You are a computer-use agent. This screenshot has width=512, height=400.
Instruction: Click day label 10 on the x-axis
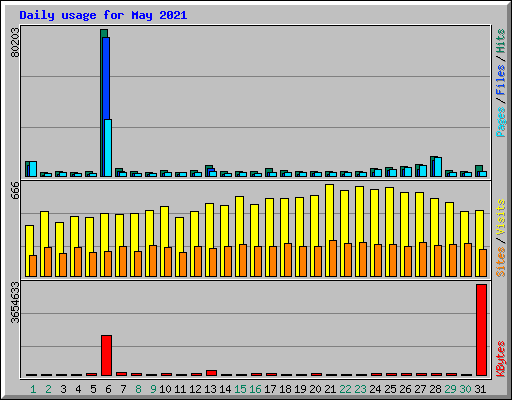coord(165,389)
